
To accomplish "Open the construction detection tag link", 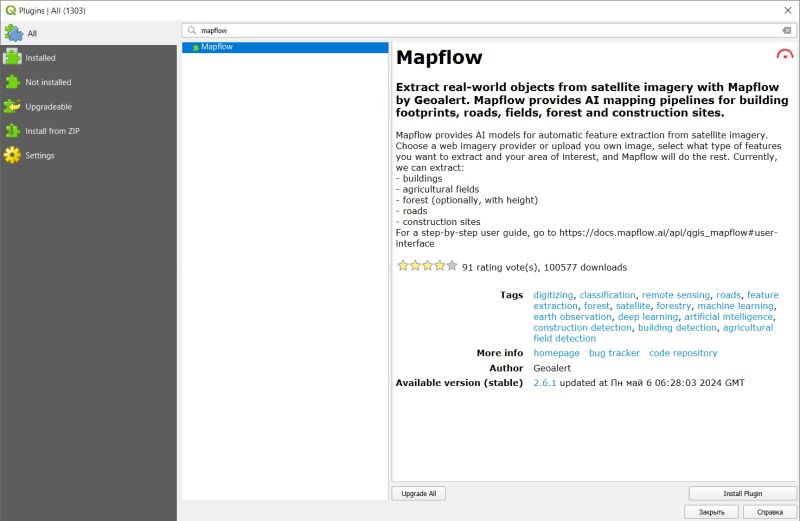I will click(582, 328).
